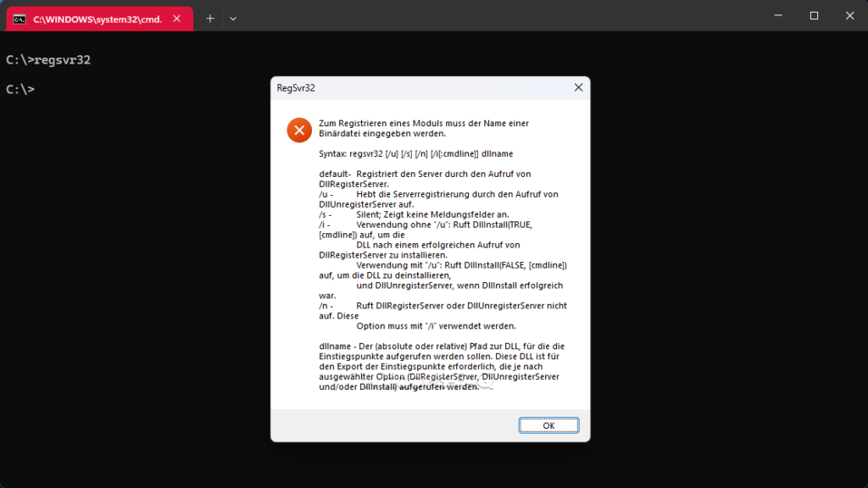Open the terminal profiles dropdown arrow
This screenshot has height=488, width=868.
point(233,19)
